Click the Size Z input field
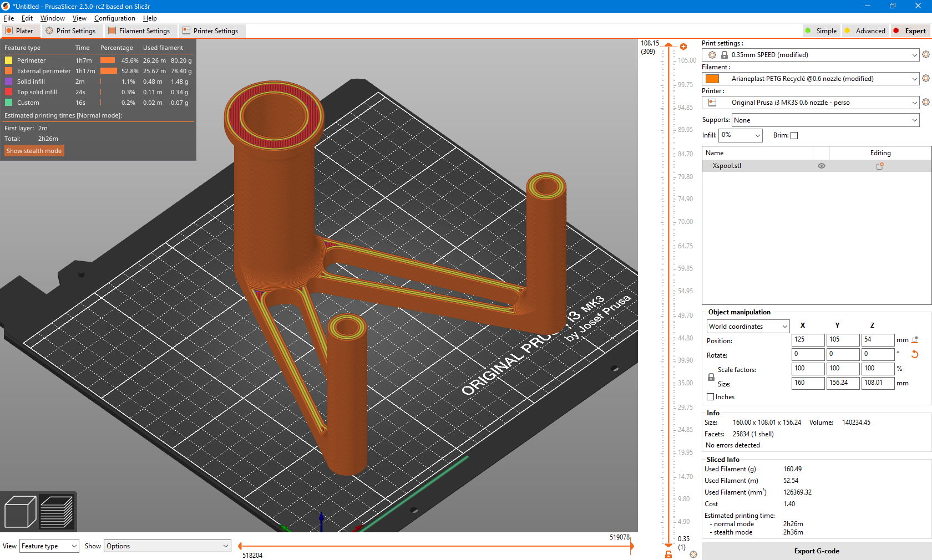The height and width of the screenshot is (560, 932). tap(878, 383)
